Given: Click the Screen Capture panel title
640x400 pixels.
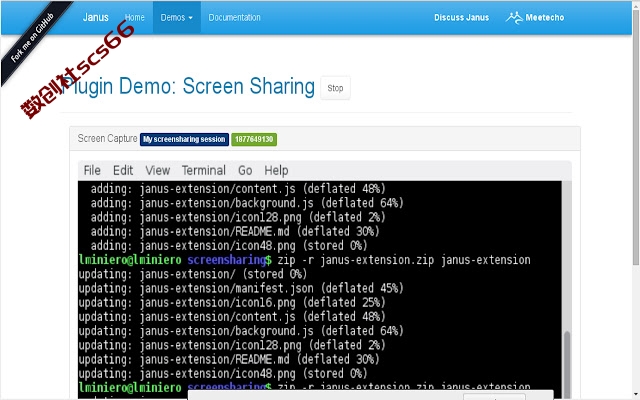Looking at the screenshot, I should tap(107, 139).
